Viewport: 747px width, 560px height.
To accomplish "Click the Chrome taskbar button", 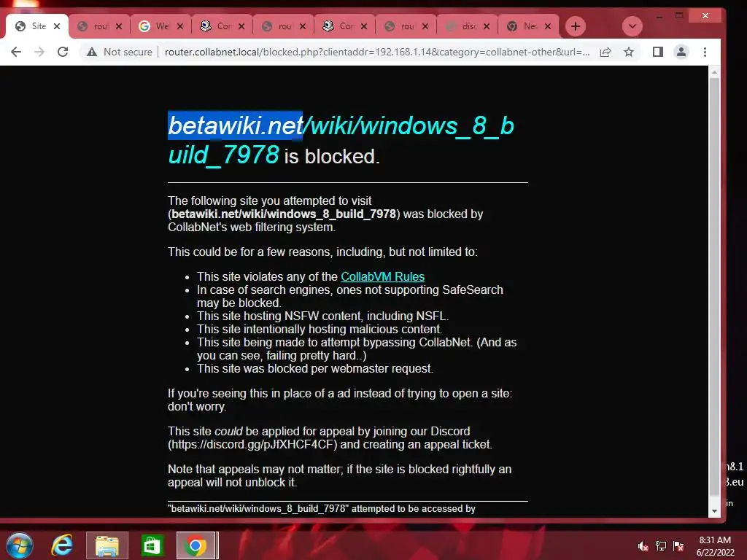I will click(196, 545).
